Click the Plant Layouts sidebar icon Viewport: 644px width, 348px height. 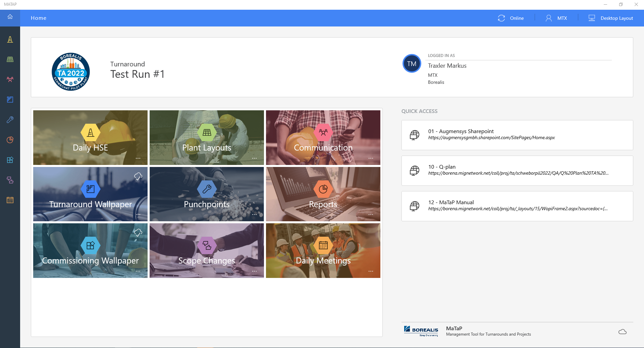[10, 59]
